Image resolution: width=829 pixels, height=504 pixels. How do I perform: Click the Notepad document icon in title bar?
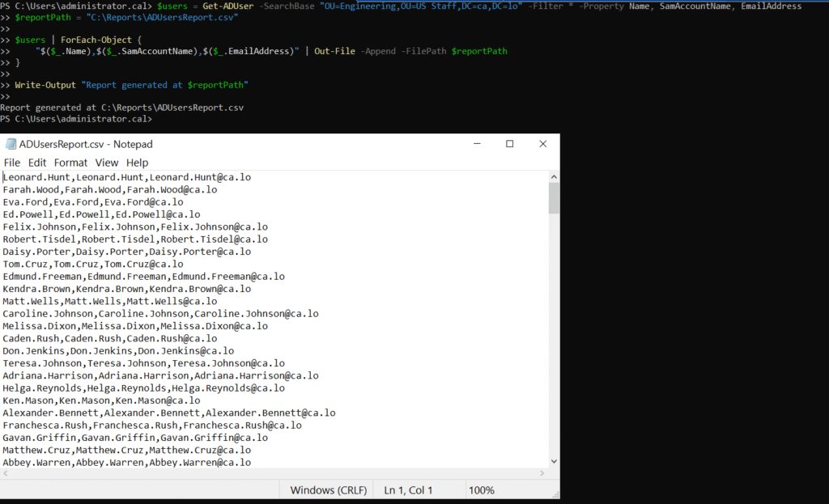point(11,144)
